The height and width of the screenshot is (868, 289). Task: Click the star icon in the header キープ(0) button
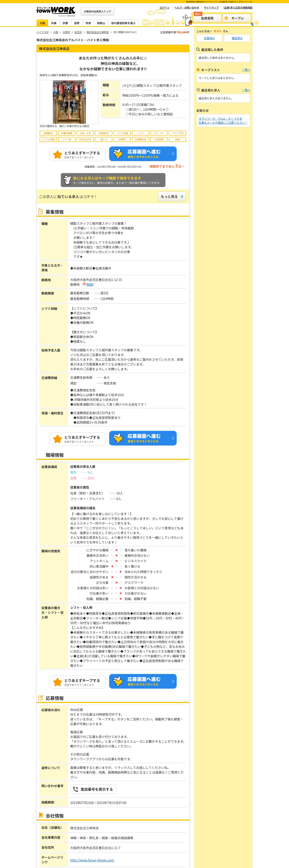(226, 18)
